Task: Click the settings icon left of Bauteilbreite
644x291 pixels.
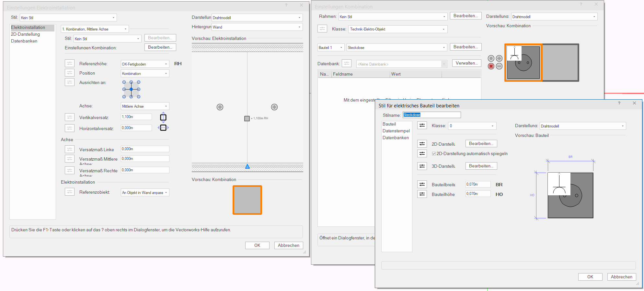Action: pos(422,185)
